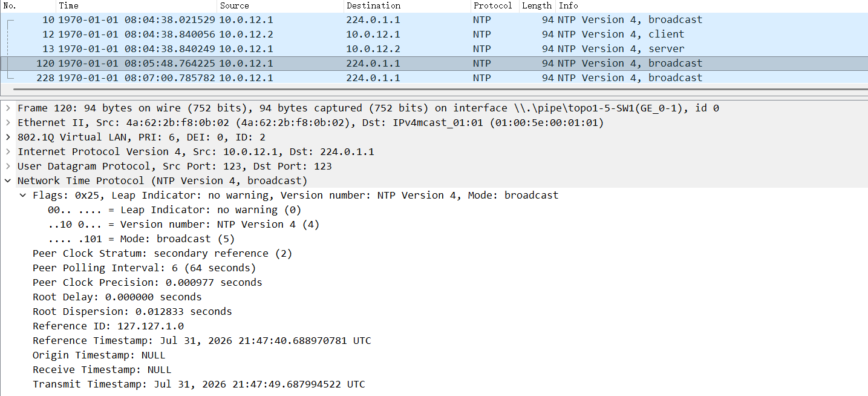Select packet 228 broadcast row
The width and height of the screenshot is (868, 396).
click(x=434, y=78)
